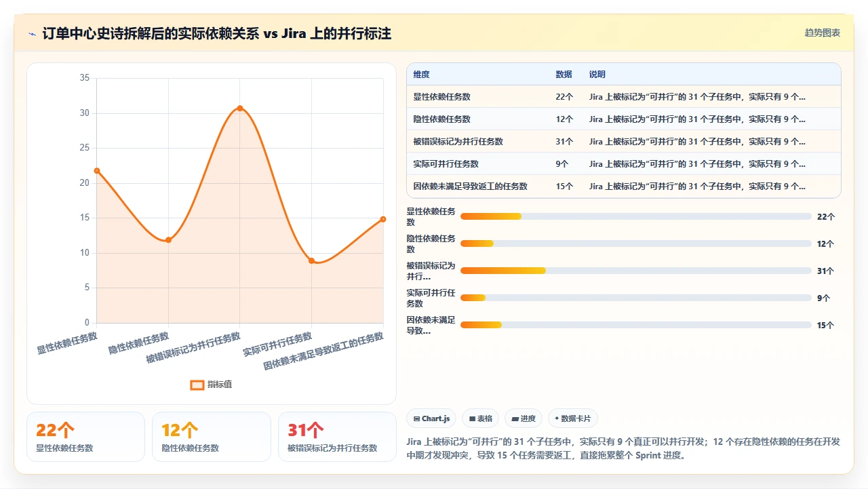Click the chart data point at 实际可并行任务数
This screenshot has width=868, height=489.
(311, 260)
